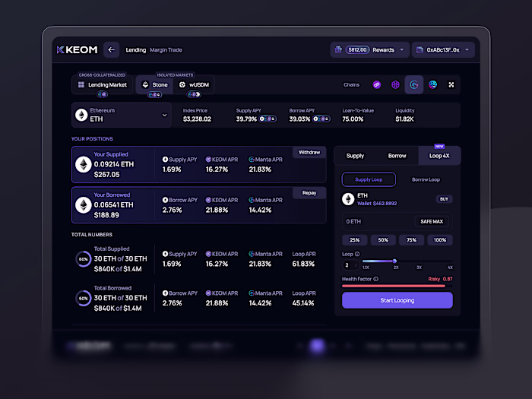Click the red Health Factor bar
Screen dimensions: 532x399
pos(394,286)
